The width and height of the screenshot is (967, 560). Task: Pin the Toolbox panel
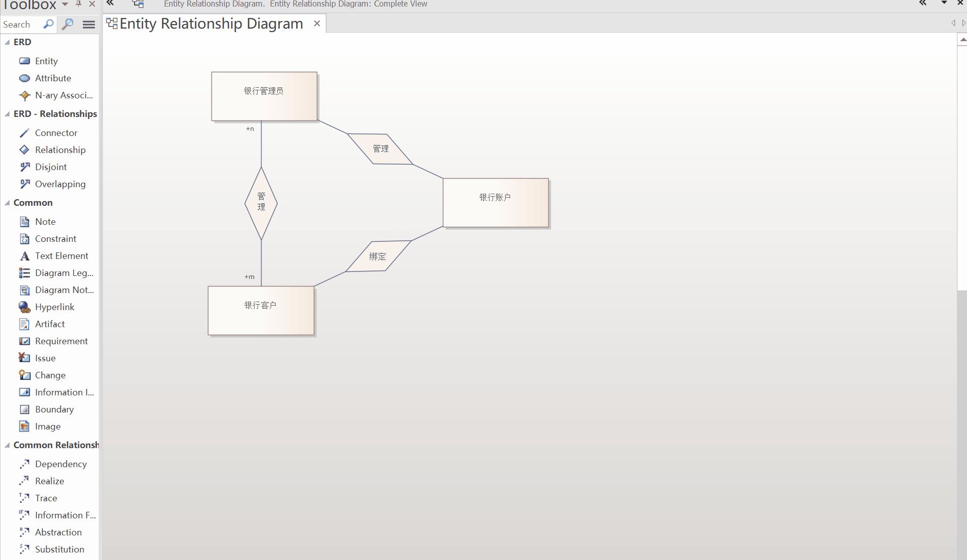[x=78, y=4]
